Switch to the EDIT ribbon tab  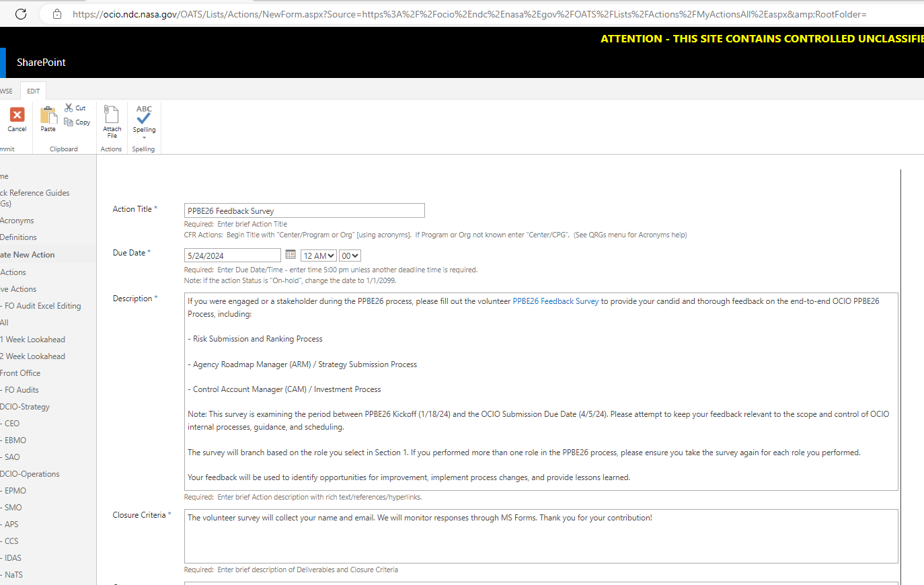pos(34,91)
